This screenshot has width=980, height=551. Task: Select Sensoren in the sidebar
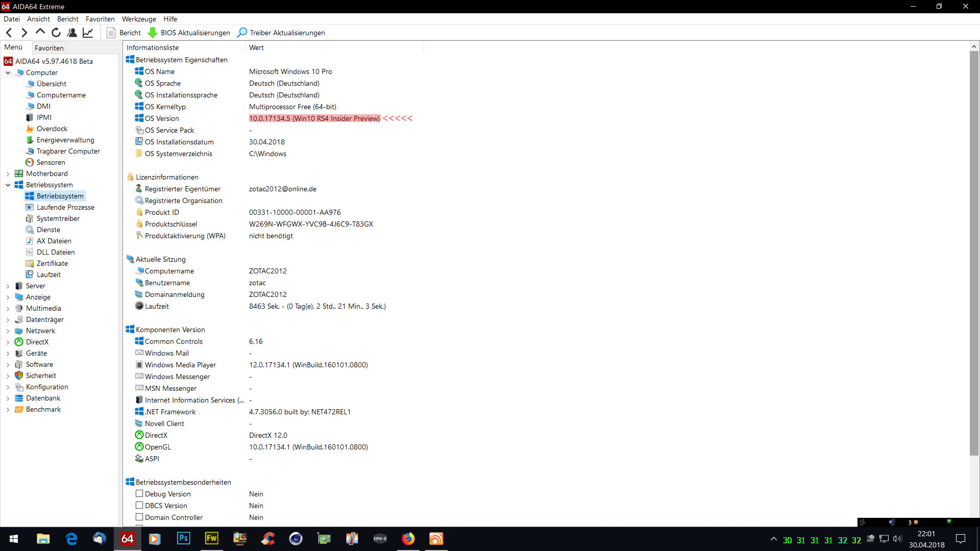pyautogui.click(x=51, y=163)
